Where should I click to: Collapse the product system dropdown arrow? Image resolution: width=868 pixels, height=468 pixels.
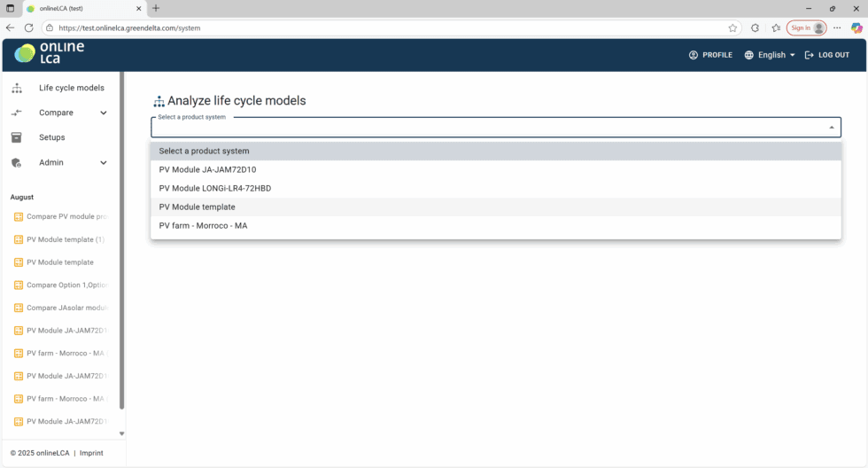click(831, 128)
